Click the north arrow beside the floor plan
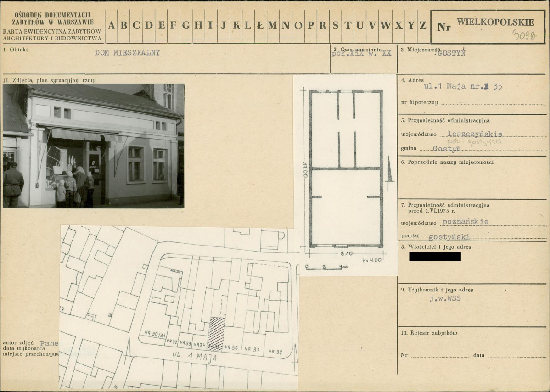550x392 pixels. pyautogui.click(x=389, y=169)
